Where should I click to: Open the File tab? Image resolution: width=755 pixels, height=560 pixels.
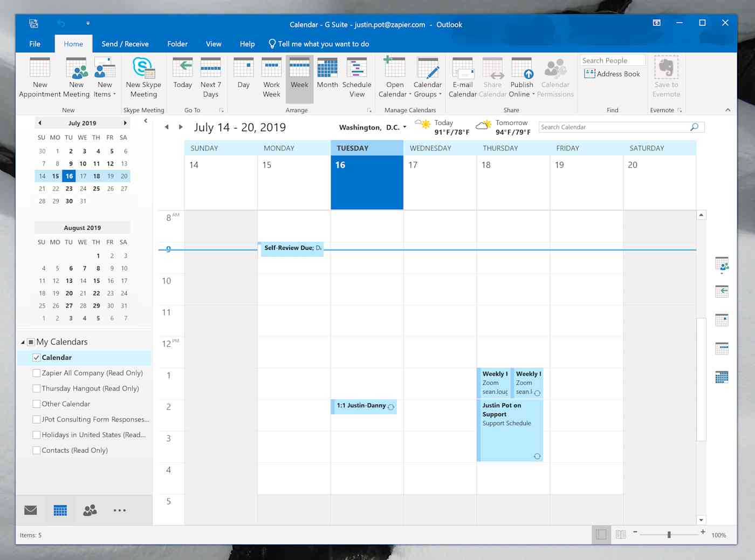[35, 44]
